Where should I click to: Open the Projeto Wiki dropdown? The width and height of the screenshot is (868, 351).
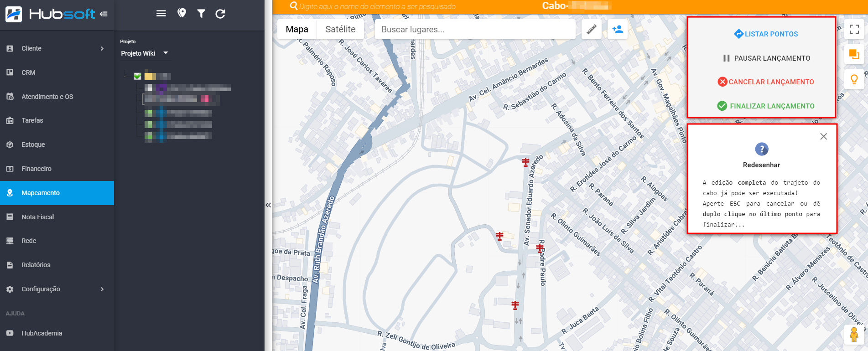click(145, 53)
